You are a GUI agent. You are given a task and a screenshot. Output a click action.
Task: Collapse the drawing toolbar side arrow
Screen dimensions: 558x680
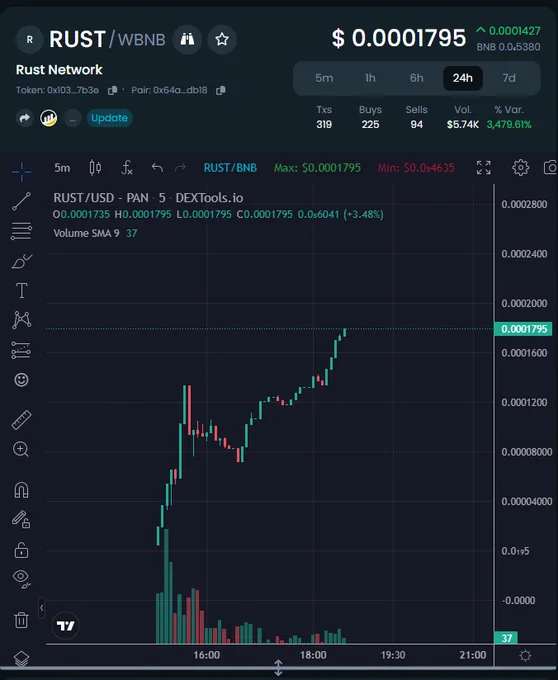[x=42, y=608]
